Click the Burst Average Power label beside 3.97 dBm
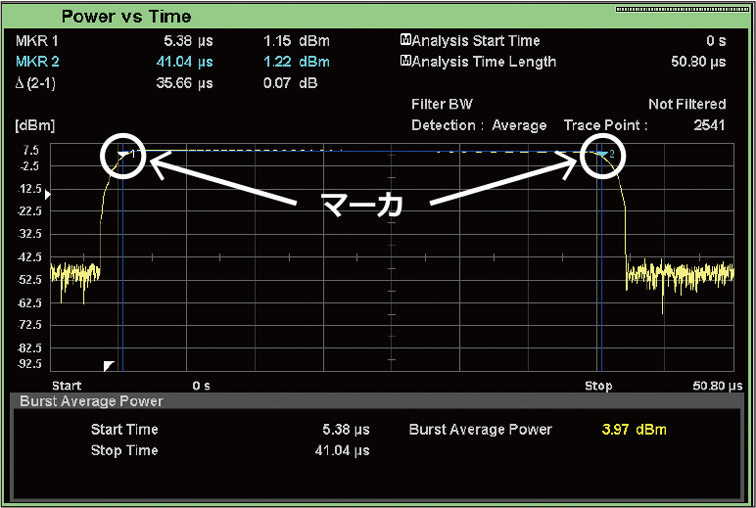Image resolution: width=756 pixels, height=508 pixels. click(x=480, y=429)
